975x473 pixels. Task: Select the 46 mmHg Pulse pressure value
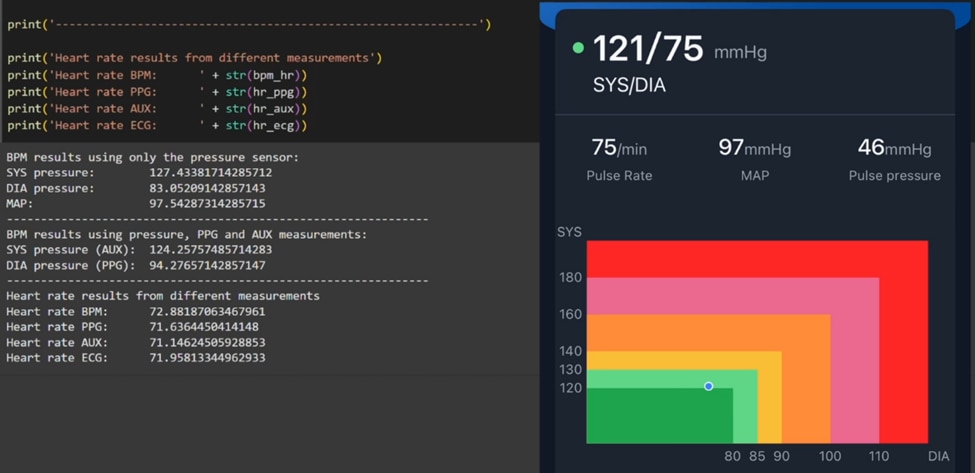coord(894,149)
